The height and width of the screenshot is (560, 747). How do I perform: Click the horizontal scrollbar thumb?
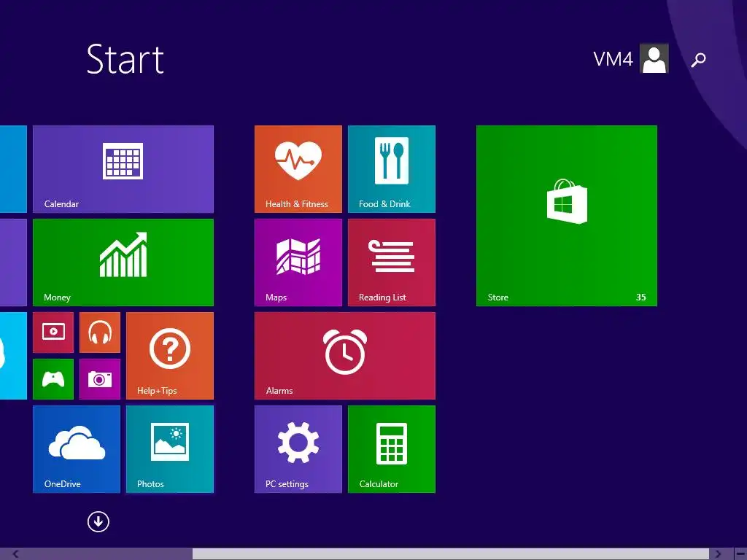pos(451,554)
